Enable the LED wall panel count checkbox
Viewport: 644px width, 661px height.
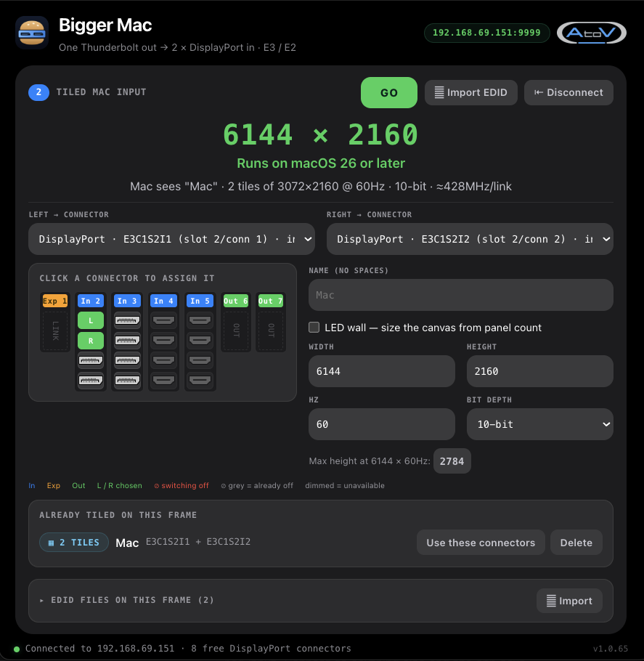pos(314,328)
